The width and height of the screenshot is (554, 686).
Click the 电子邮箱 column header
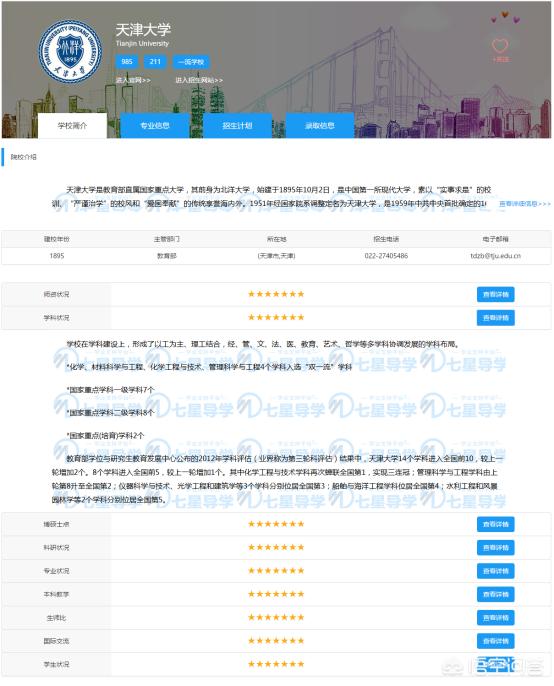[x=496, y=239]
